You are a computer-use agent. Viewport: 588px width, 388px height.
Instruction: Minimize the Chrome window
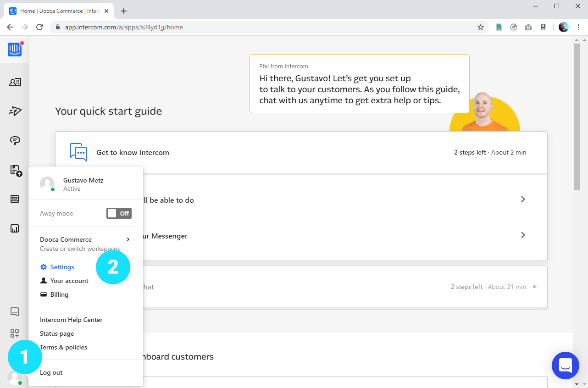536,6
